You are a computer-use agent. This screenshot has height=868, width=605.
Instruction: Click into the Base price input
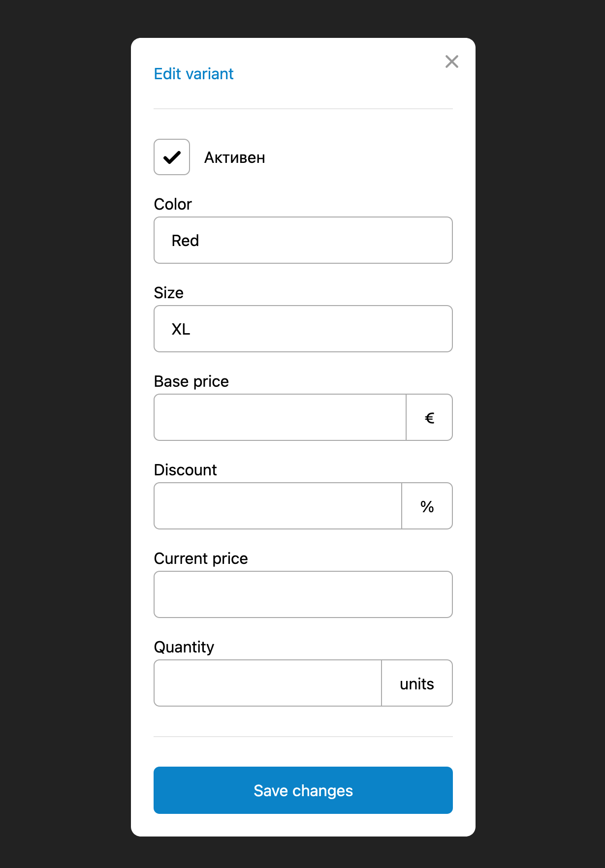[x=280, y=417]
